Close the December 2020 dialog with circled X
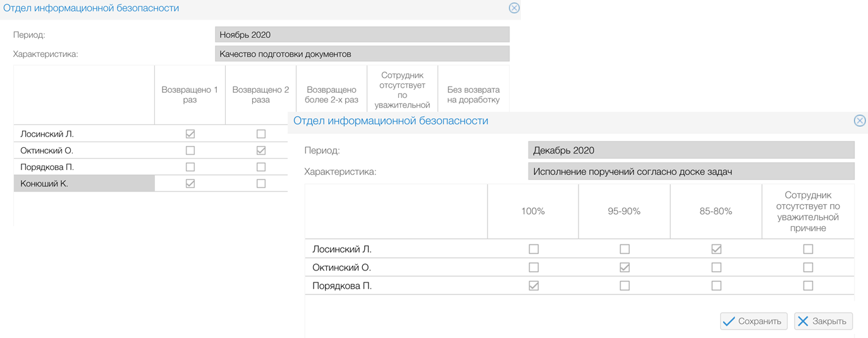The height and width of the screenshot is (338, 868). point(859,121)
